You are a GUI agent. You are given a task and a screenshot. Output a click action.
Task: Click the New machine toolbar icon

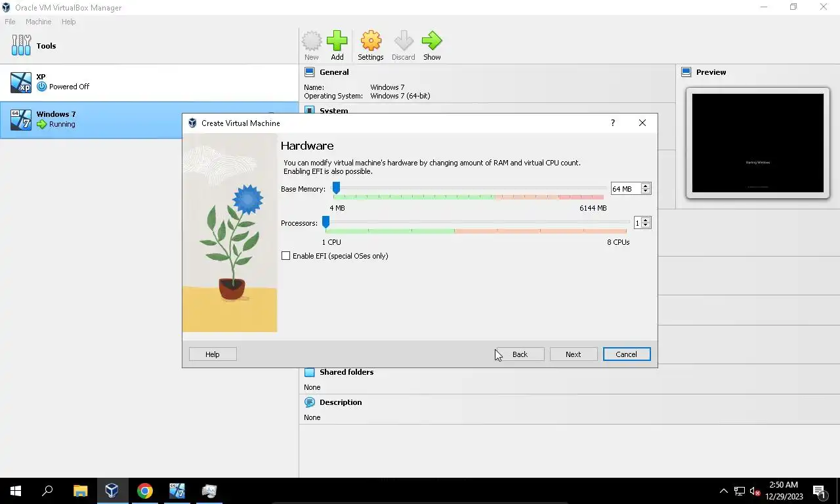312,41
